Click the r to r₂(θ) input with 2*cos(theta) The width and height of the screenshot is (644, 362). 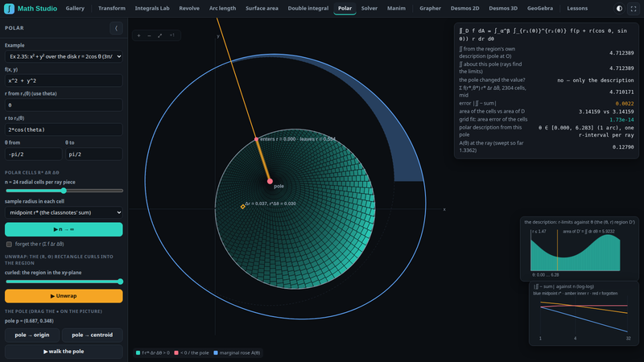coord(64,130)
